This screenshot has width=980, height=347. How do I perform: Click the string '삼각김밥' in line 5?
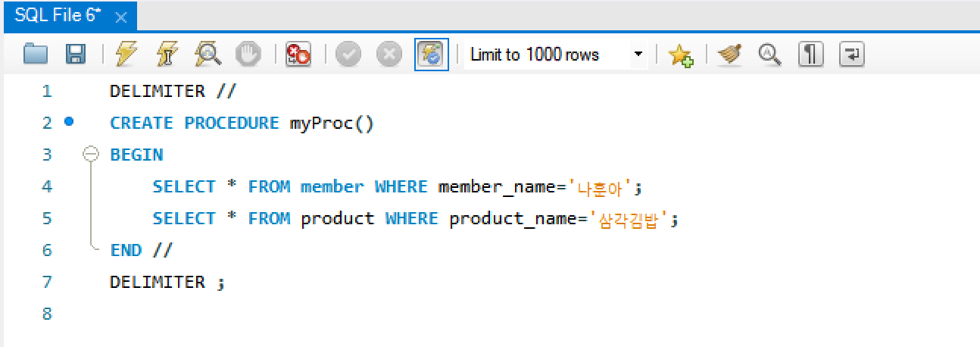pyautogui.click(x=629, y=219)
